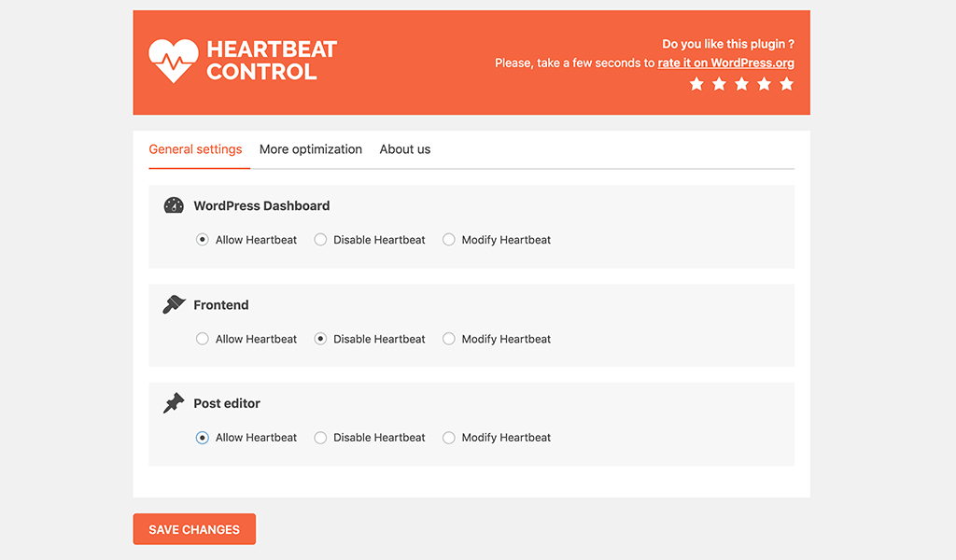Select the second rating star

pyautogui.click(x=719, y=83)
